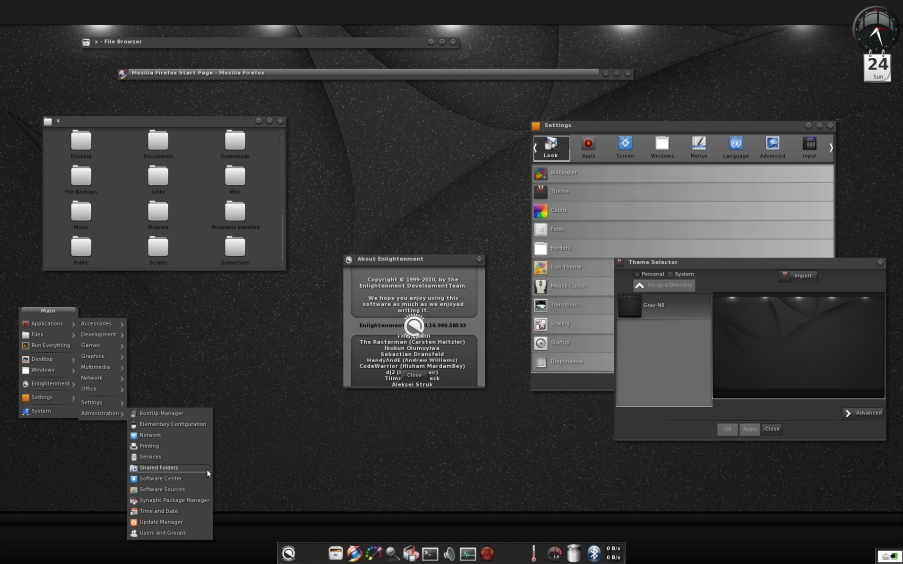903x564 pixels.
Task: Open Shared Folders in Administration menu
Action: 170,468
